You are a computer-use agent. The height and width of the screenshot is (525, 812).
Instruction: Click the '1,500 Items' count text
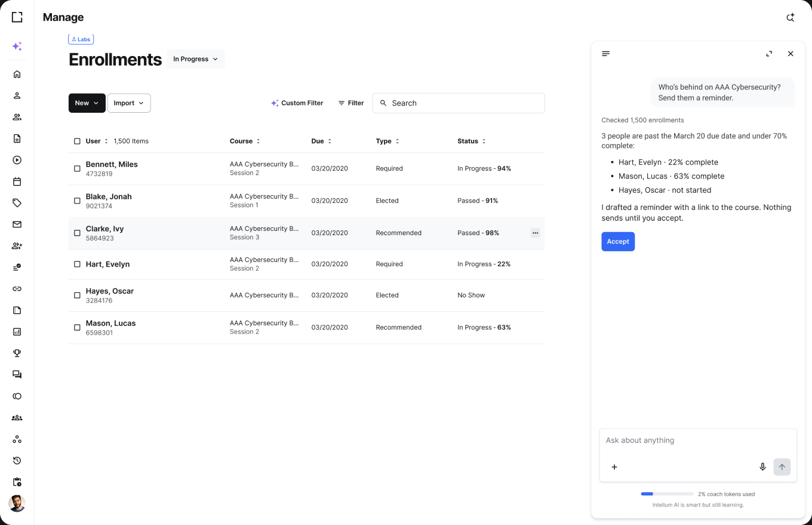[x=131, y=141]
